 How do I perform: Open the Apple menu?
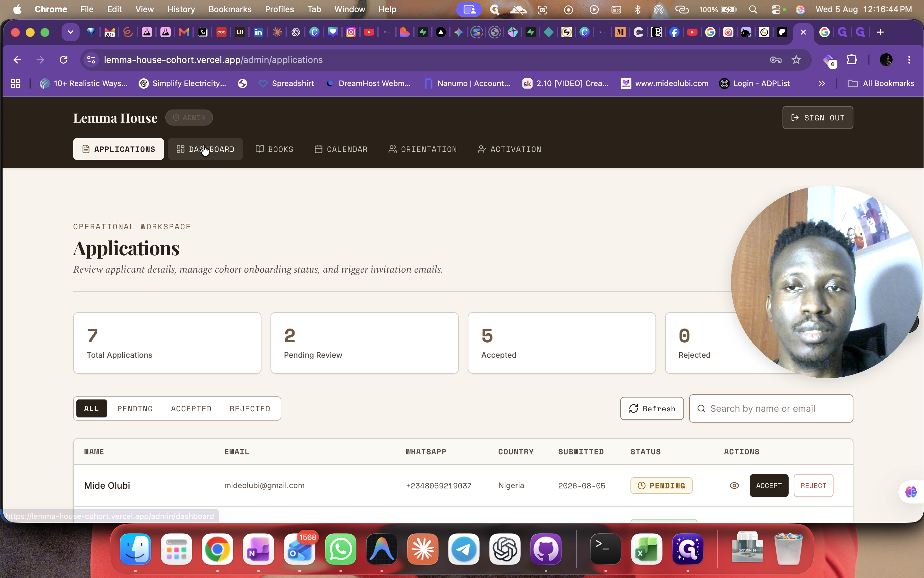(17, 9)
